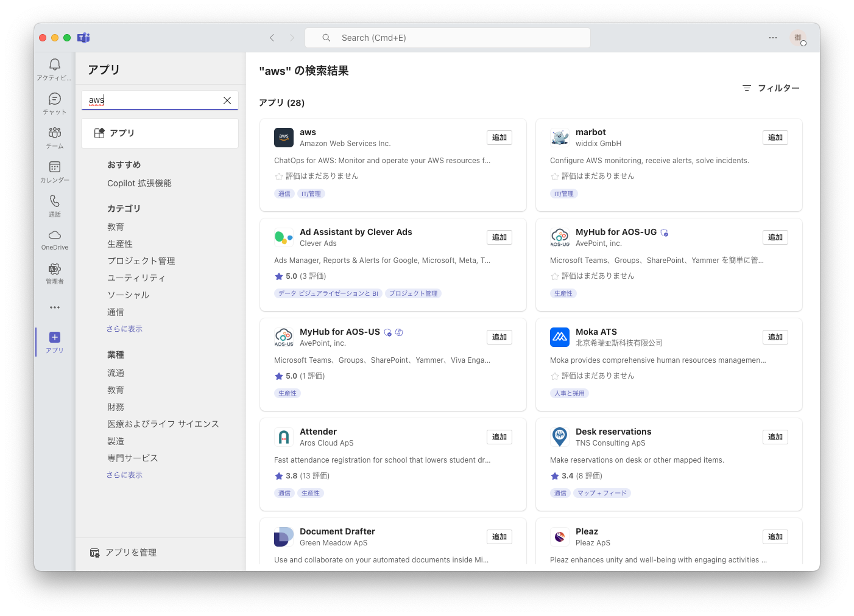The width and height of the screenshot is (854, 616).
Task: Click the Ad Assistant by Clever Ads logo
Action: (x=284, y=237)
